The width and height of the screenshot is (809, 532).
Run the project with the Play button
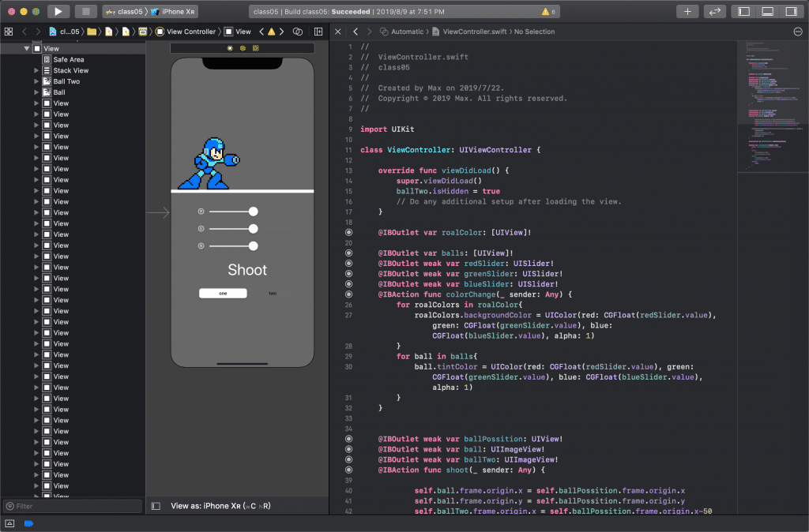click(x=58, y=11)
